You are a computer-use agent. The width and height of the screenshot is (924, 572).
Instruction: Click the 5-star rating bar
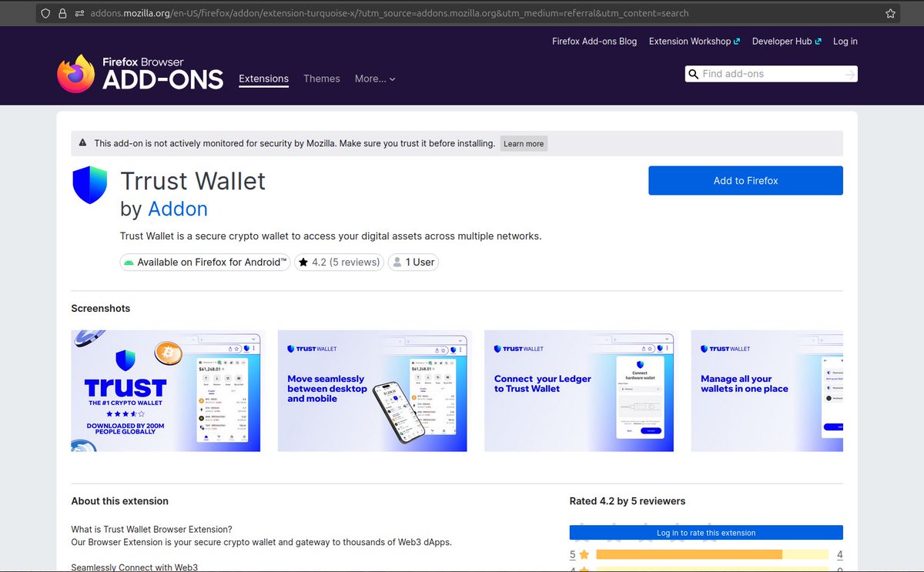point(712,555)
